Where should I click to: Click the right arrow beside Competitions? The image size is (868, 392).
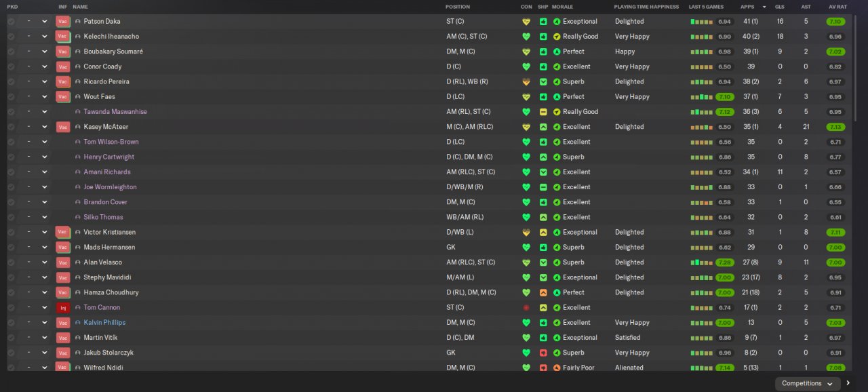click(848, 383)
